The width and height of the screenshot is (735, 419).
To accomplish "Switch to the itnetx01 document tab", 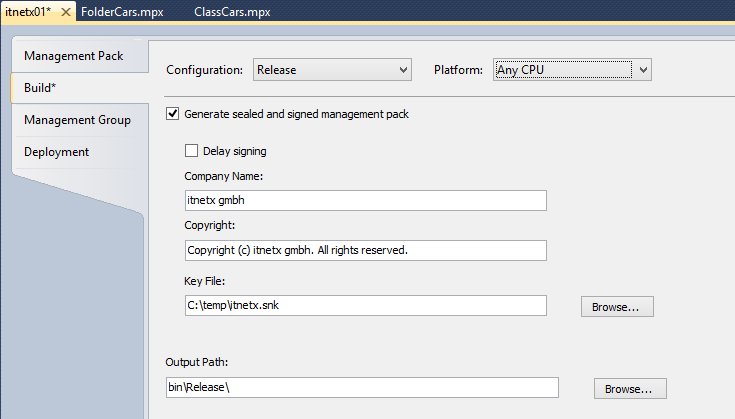I will [28, 12].
